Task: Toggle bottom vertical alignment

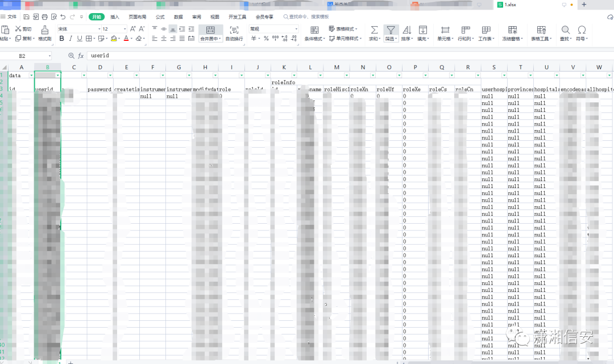Action: [173, 29]
